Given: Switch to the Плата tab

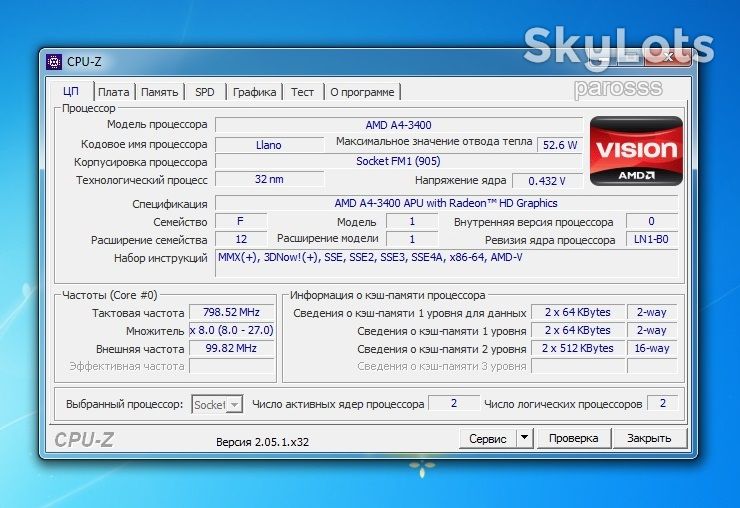Looking at the screenshot, I should click(x=113, y=92).
